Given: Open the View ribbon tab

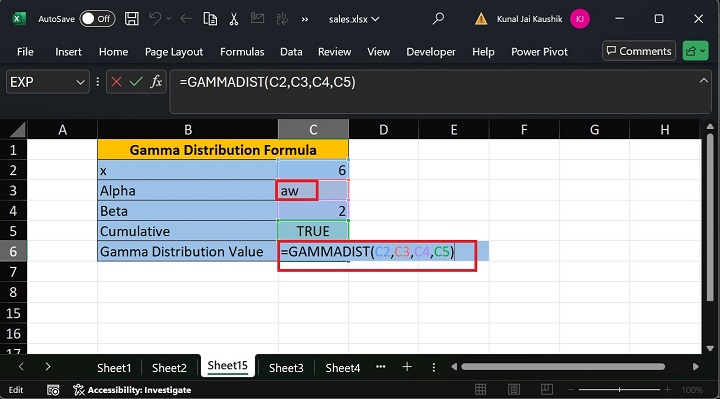Looking at the screenshot, I should [378, 52].
